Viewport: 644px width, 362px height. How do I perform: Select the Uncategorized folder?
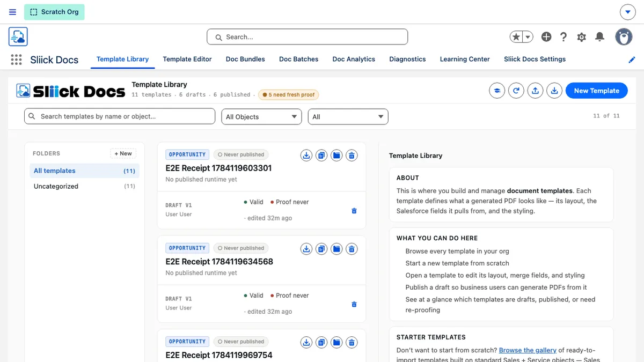coord(84,187)
